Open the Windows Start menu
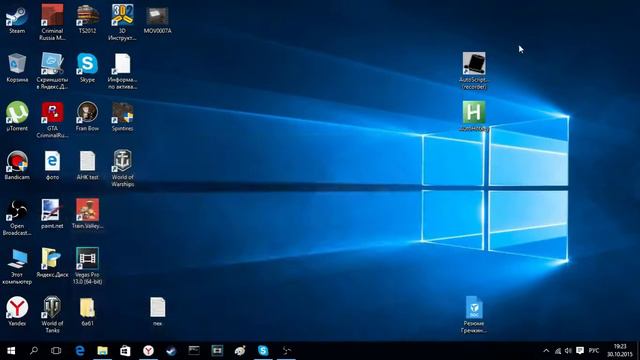 (11, 351)
